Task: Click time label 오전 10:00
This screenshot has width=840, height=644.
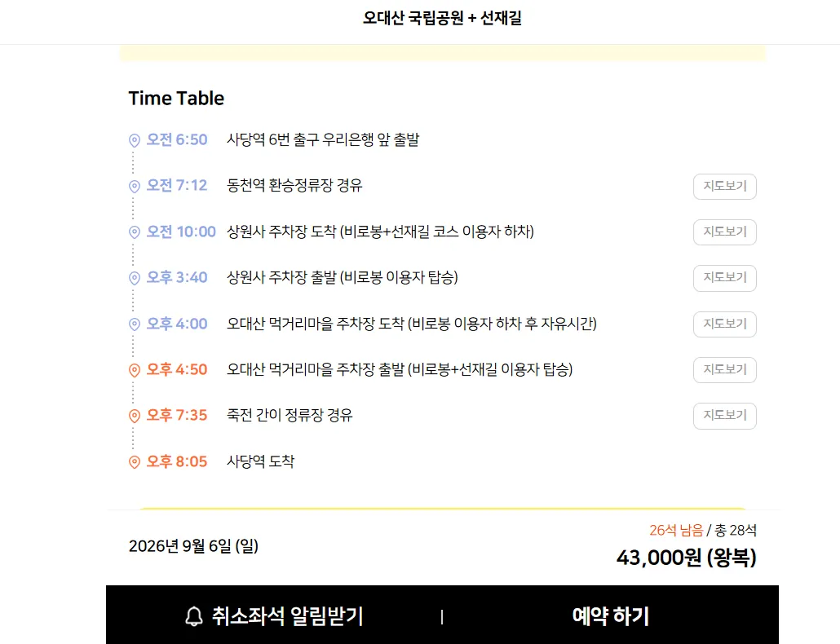Action: click(x=181, y=232)
